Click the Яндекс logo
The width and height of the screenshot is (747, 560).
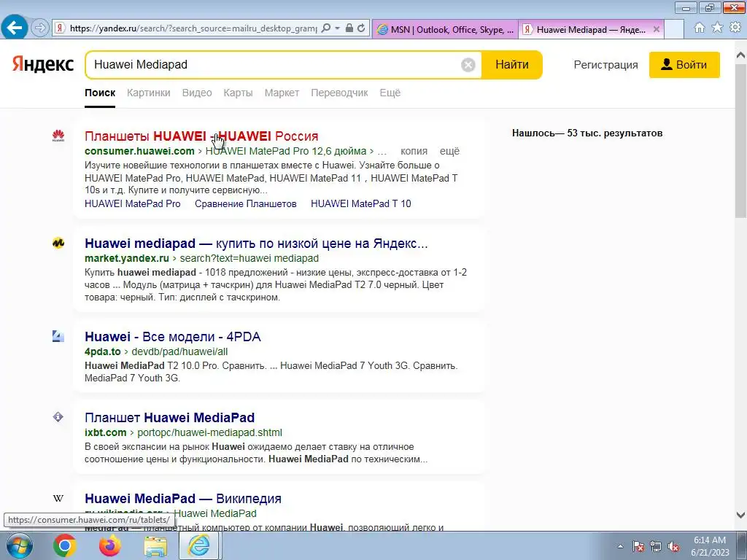[43, 64]
